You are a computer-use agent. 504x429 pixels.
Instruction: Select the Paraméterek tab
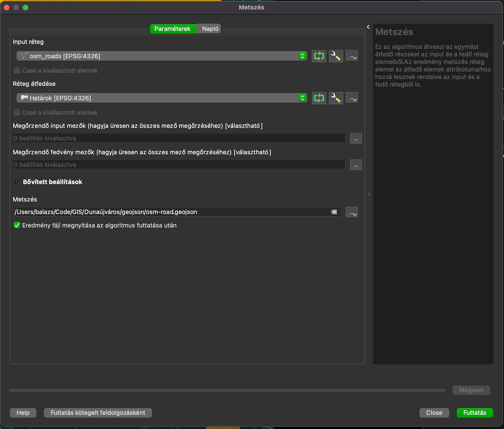pos(172,29)
